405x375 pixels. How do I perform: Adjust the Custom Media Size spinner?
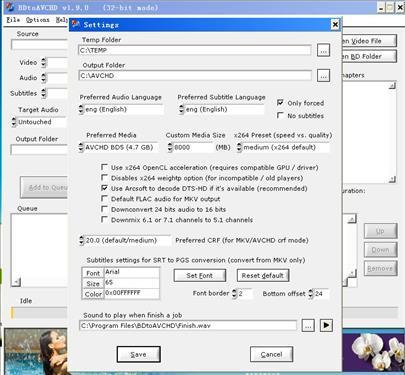pyautogui.click(x=170, y=147)
